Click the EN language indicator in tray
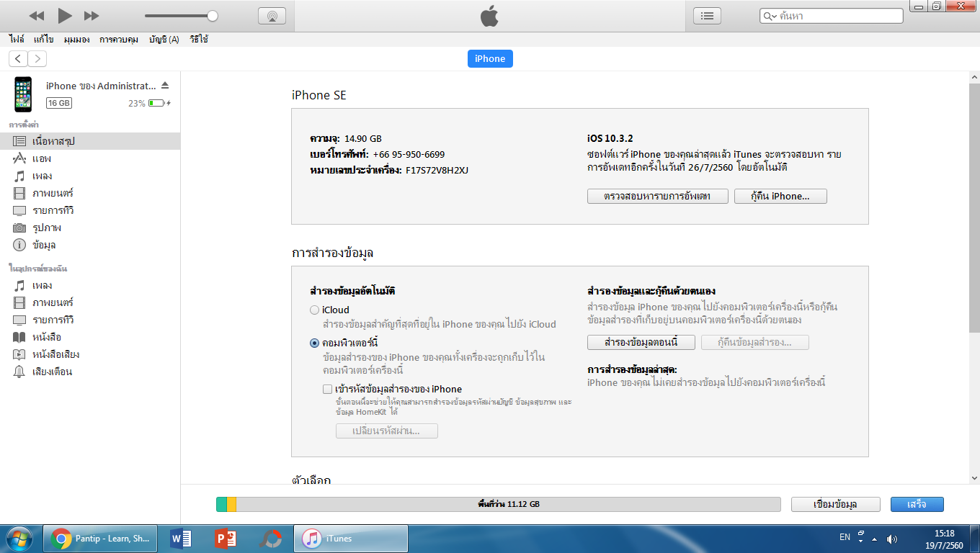980x553 pixels. (x=845, y=537)
